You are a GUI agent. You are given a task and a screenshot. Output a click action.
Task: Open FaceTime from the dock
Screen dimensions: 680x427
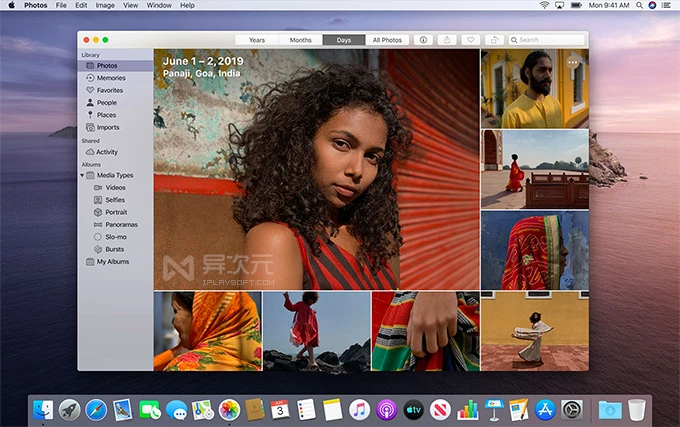pos(150,410)
